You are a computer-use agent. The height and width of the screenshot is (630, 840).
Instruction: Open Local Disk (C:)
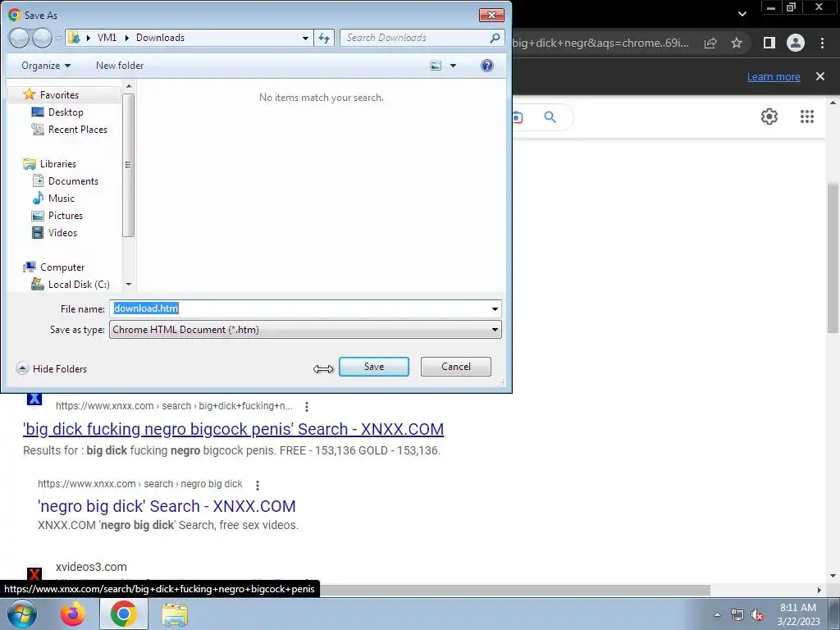tap(78, 285)
